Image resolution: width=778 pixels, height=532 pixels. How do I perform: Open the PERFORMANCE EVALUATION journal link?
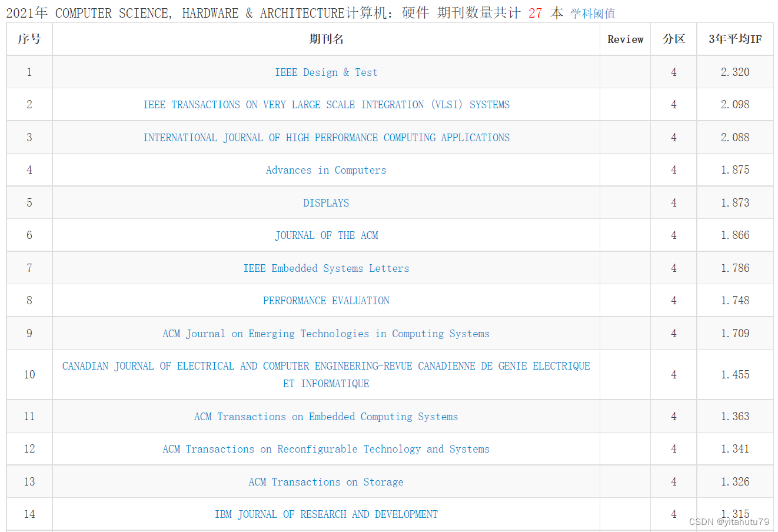(326, 301)
